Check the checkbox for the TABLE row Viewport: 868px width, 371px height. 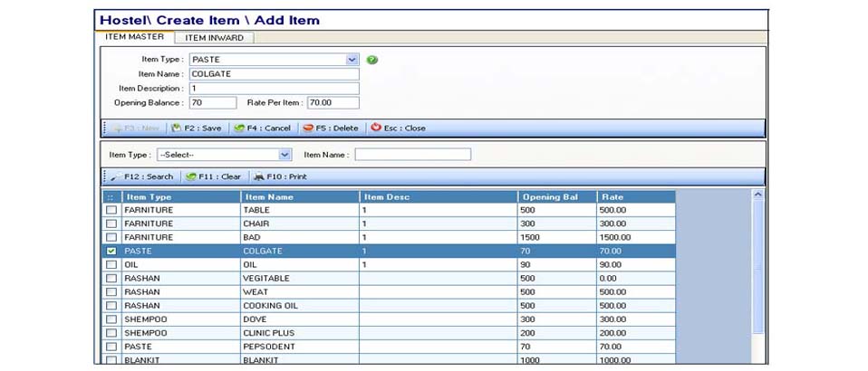point(111,210)
